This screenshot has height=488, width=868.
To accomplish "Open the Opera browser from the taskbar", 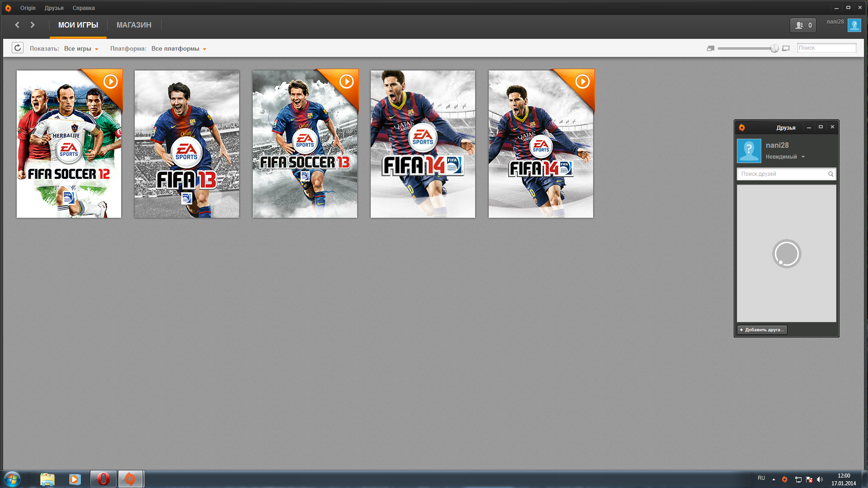I will click(104, 479).
